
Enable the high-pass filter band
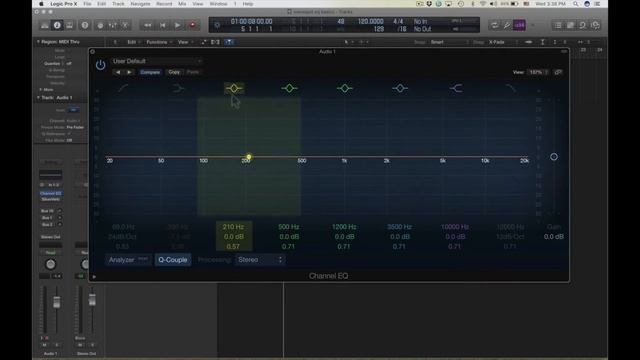tap(123, 88)
